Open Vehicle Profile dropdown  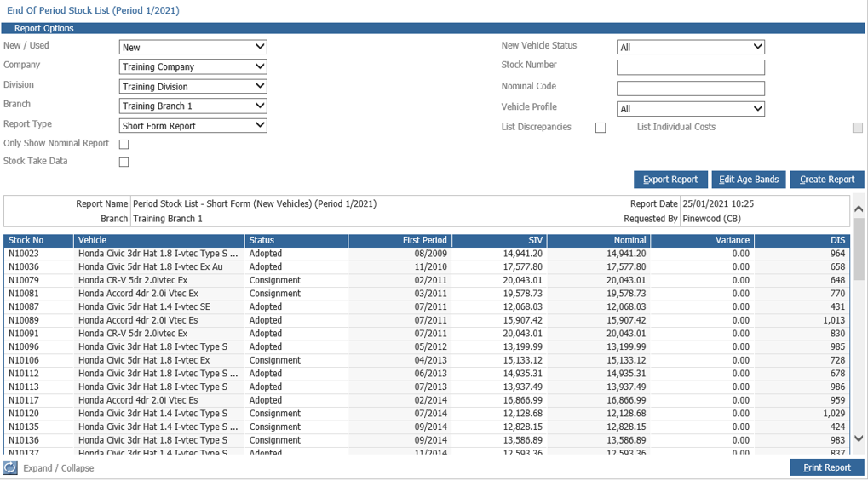(x=691, y=108)
